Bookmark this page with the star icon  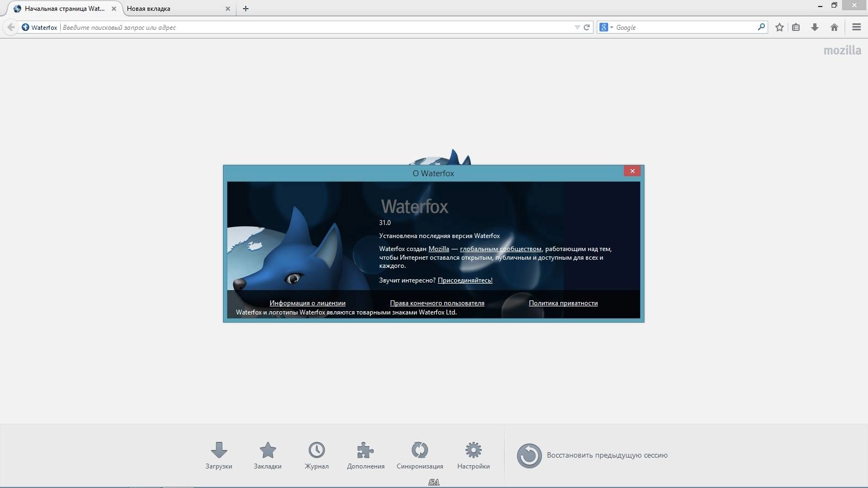point(780,27)
